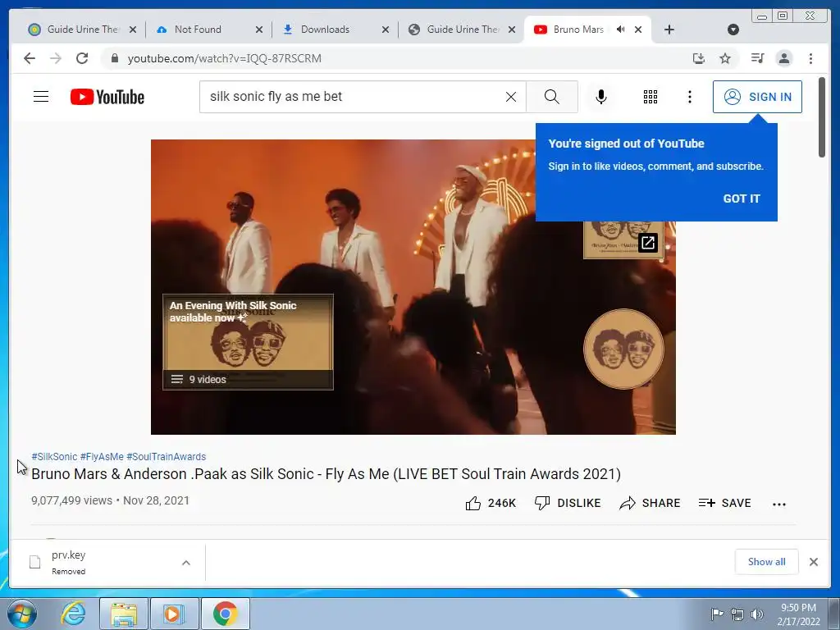This screenshot has width=840, height=630.
Task: Open YouTube settings three-dot menu
Action: point(690,97)
